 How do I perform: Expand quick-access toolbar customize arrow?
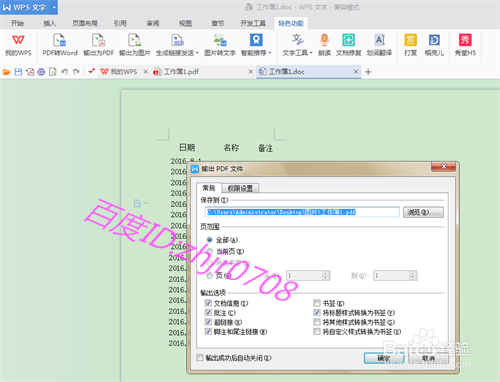[x=91, y=71]
